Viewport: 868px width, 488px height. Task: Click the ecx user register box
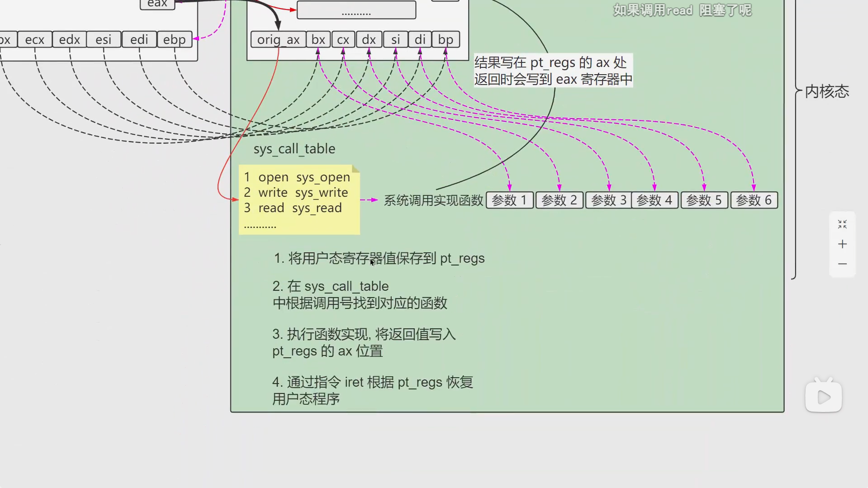(x=35, y=39)
